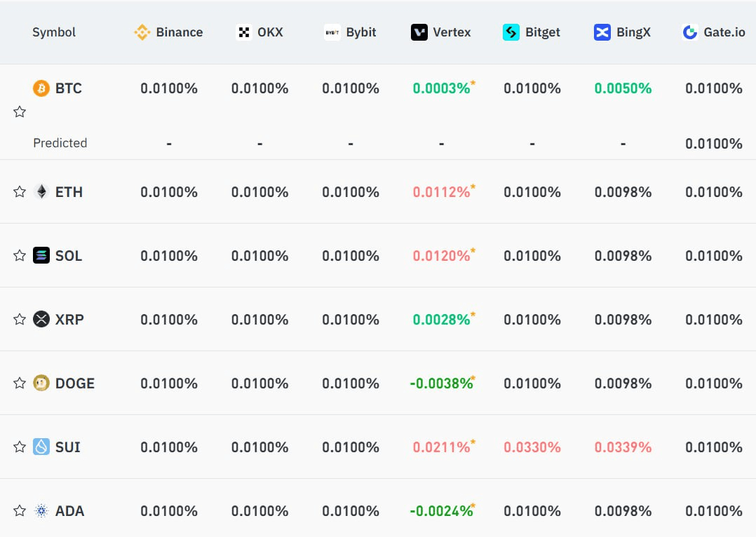Click the Bitget exchange logo
The image size is (756, 537).
click(511, 32)
